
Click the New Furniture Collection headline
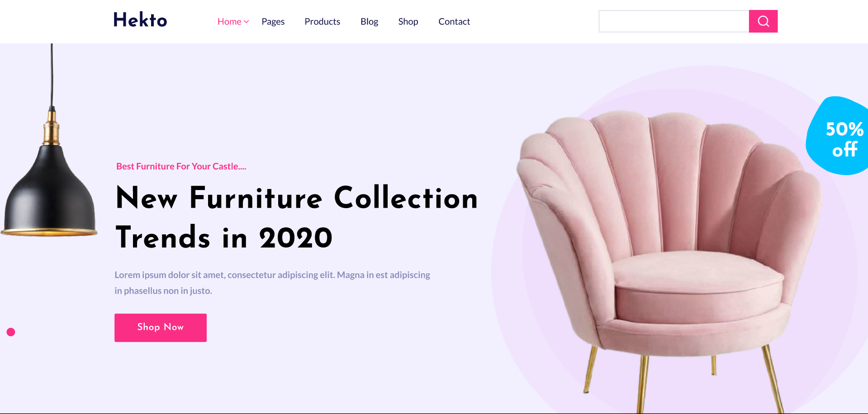[x=297, y=218]
